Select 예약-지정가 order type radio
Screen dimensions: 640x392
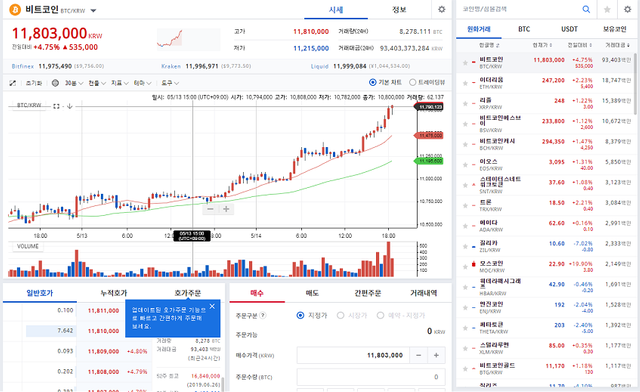coord(380,315)
